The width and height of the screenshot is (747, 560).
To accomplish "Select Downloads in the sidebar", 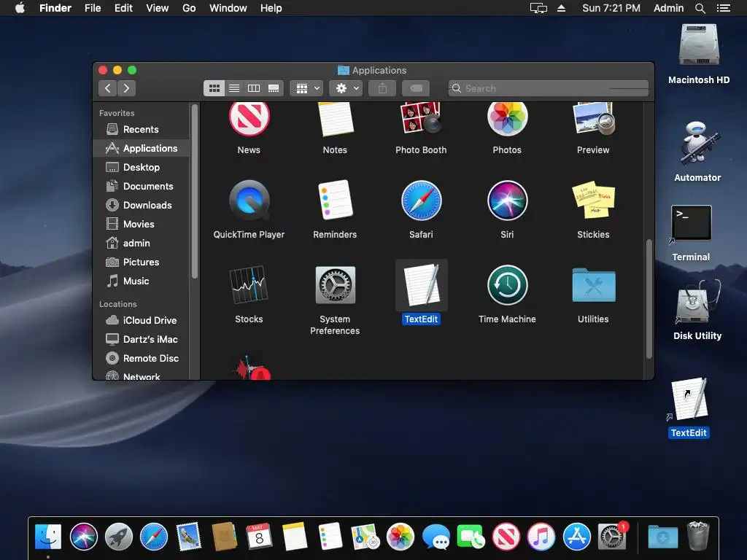I will [x=142, y=205].
